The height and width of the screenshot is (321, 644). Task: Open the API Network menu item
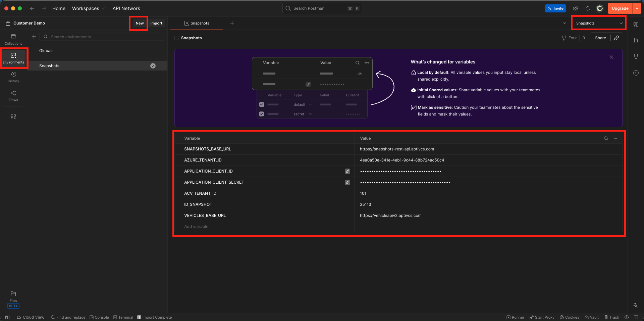[126, 8]
